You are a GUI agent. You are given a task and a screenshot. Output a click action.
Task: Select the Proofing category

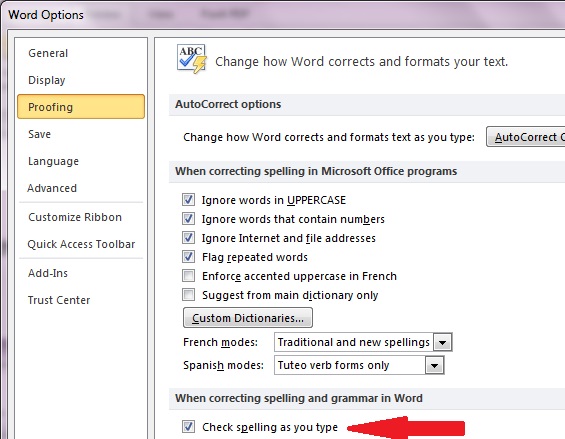click(81, 107)
